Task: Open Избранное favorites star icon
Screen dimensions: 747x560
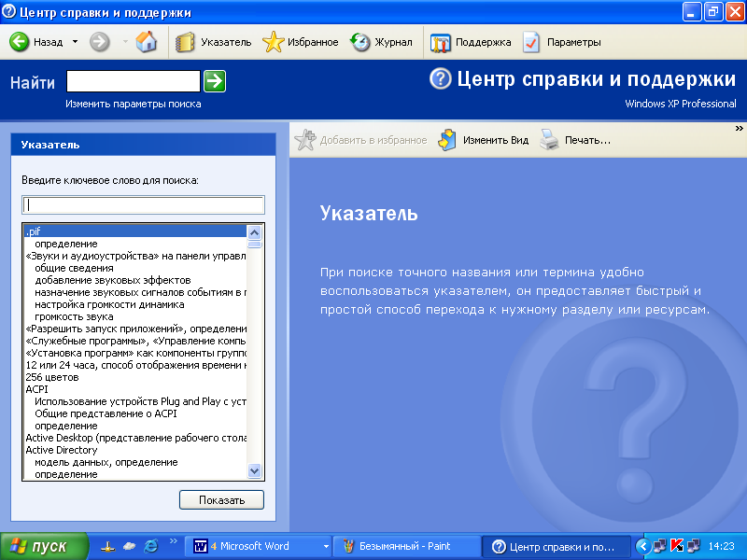Action: tap(273, 42)
